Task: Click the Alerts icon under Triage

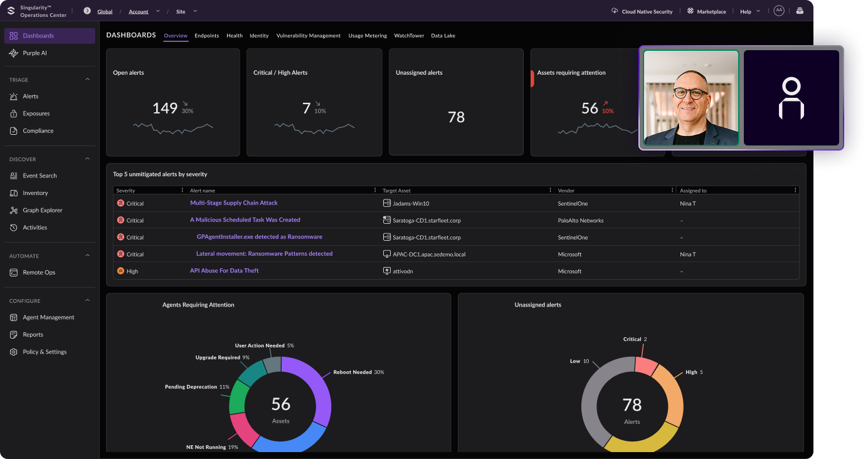Action: click(x=14, y=97)
